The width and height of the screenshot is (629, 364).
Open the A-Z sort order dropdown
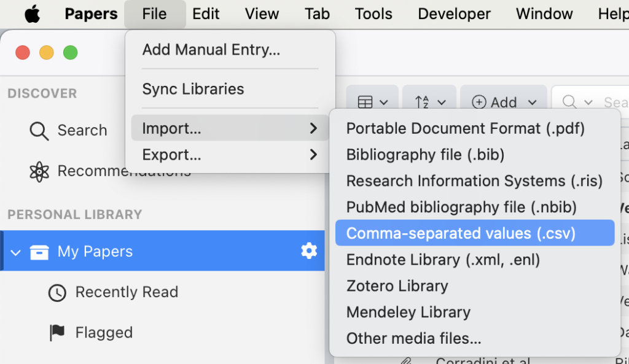point(429,103)
